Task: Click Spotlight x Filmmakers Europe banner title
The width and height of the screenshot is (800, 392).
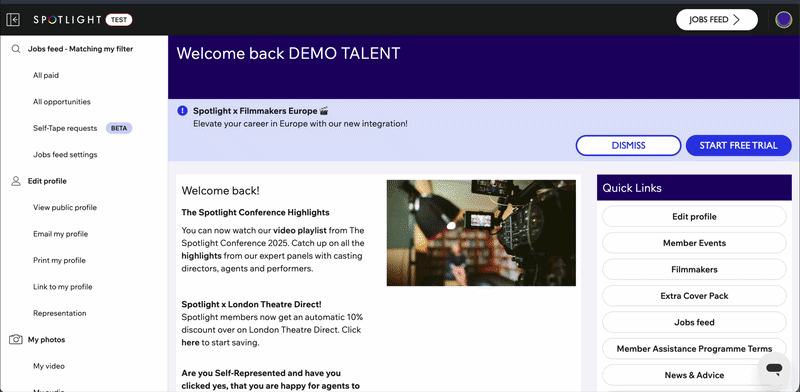Action: (261, 111)
